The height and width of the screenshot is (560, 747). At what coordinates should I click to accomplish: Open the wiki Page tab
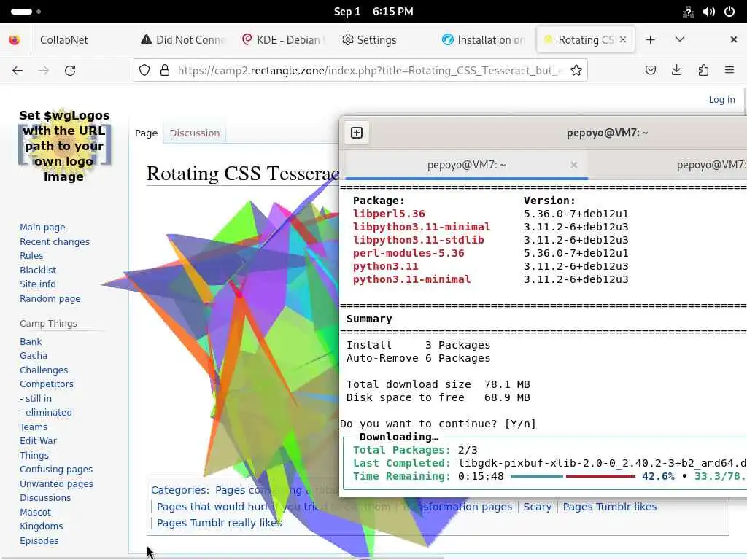(146, 133)
